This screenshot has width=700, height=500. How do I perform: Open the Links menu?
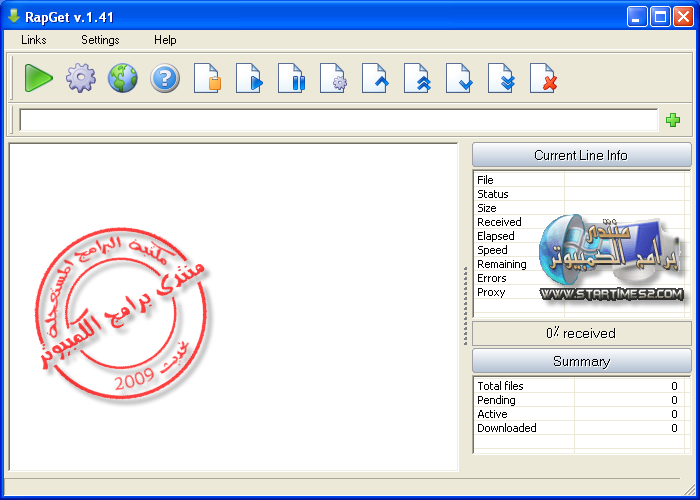(34, 40)
